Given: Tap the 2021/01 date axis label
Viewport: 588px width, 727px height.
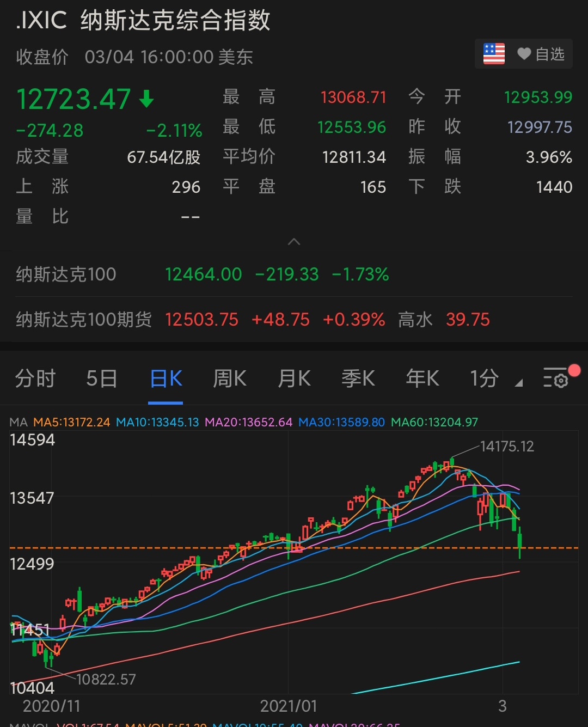Looking at the screenshot, I should click(x=289, y=706).
